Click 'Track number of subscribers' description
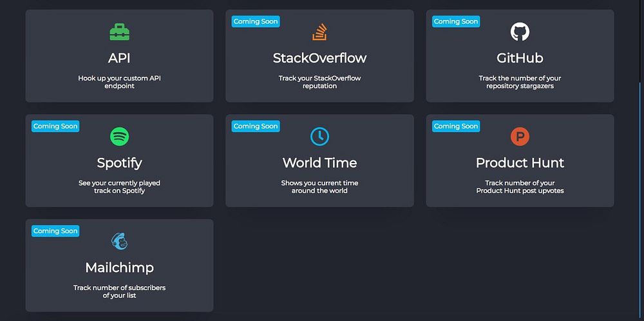 tap(120, 287)
